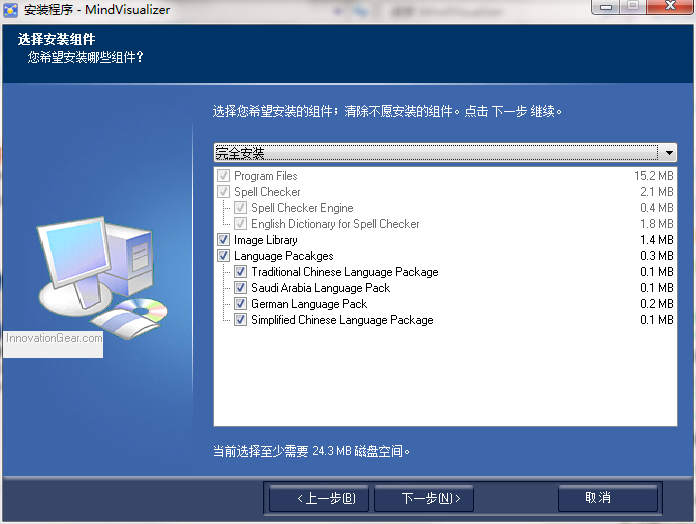Click the InnovationGear.com label
696x524 pixels.
pyautogui.click(x=53, y=338)
